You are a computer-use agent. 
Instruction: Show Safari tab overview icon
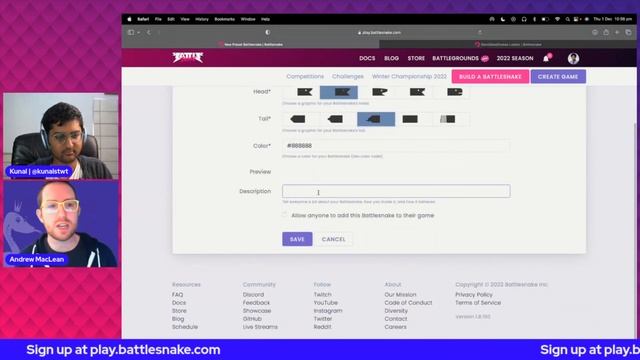pyautogui.click(x=629, y=32)
